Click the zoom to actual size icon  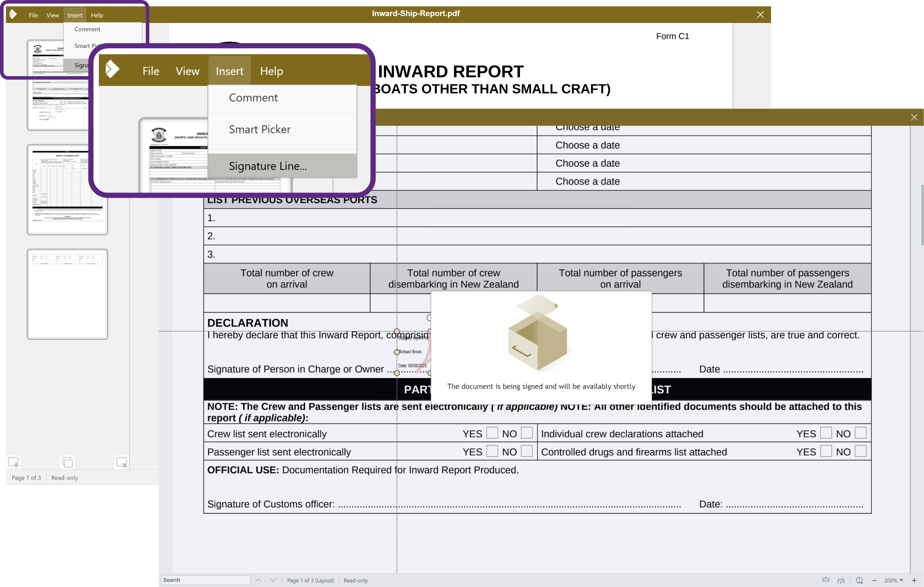tap(859, 580)
